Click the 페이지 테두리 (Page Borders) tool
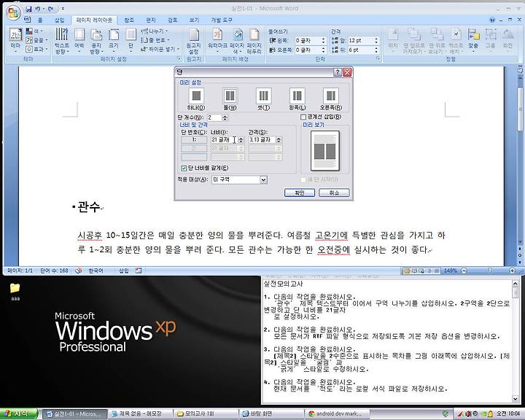 pyautogui.click(x=254, y=41)
